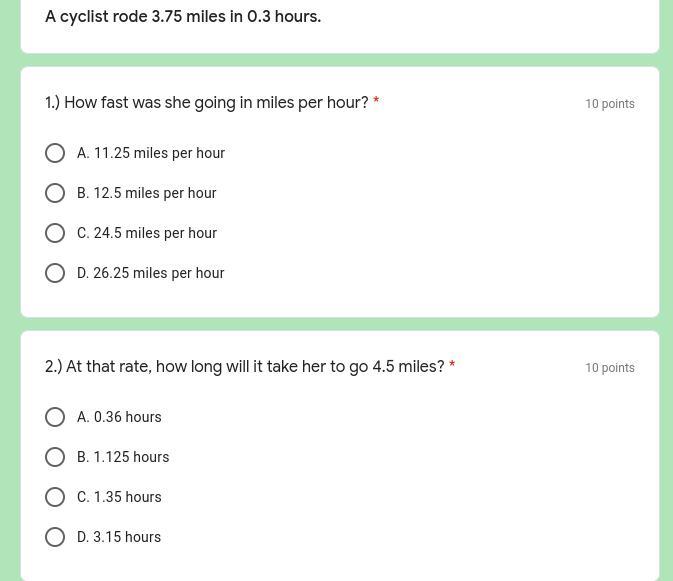This screenshot has width=673, height=581.
Task: Click the label text '24.5 miles per hour'
Action: pos(155,233)
